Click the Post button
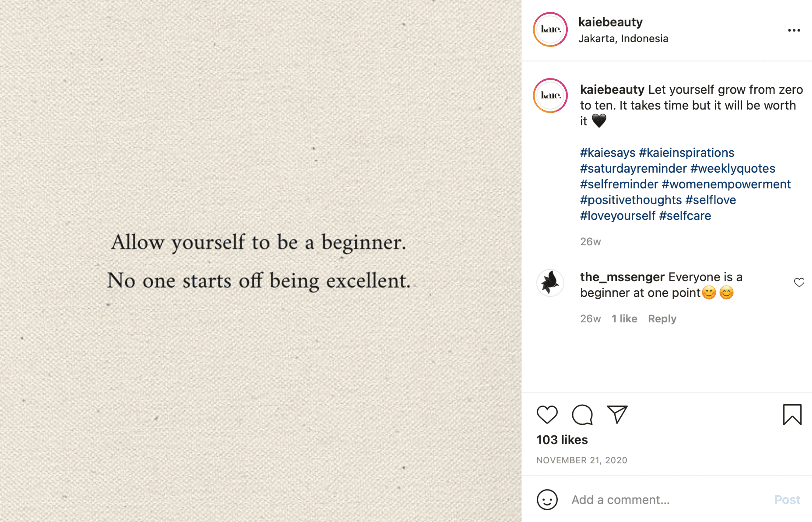The width and height of the screenshot is (812, 522). pyautogui.click(x=787, y=500)
